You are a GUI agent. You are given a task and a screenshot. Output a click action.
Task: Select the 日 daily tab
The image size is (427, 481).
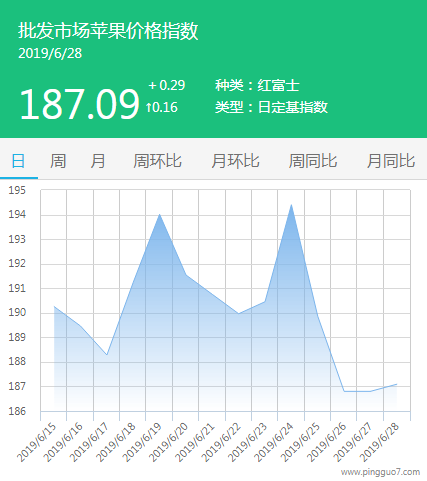pos(18,161)
